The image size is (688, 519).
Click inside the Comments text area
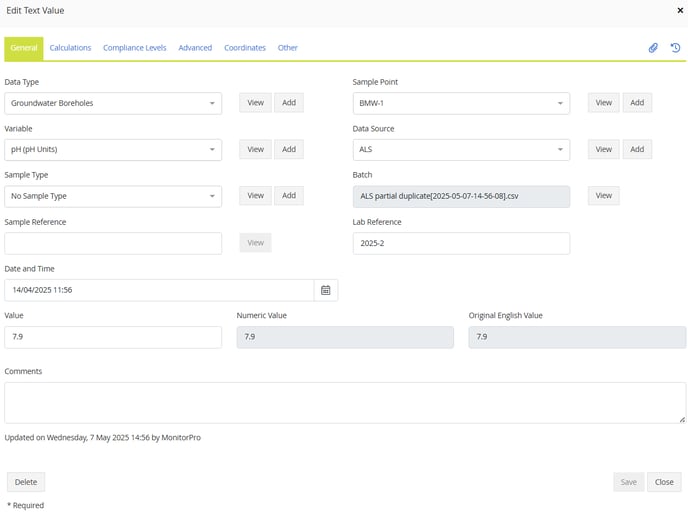coord(345,402)
